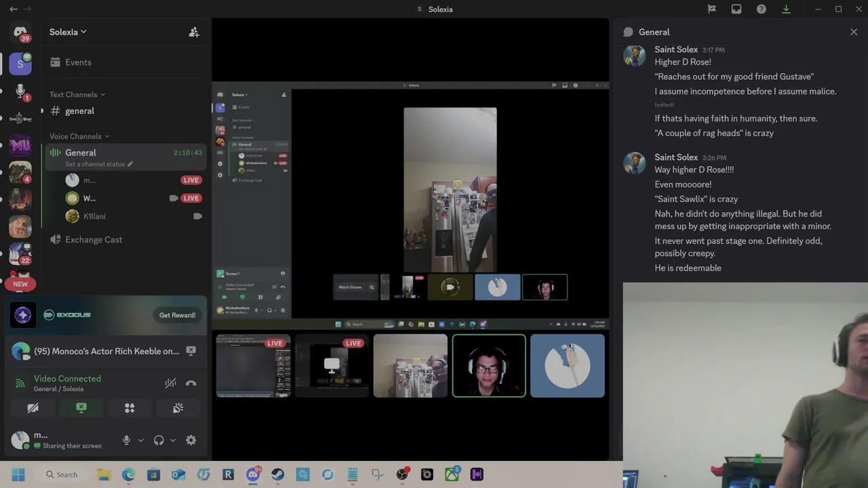Select the first LIVE stream thumbnail
The height and width of the screenshot is (488, 868).
point(253,365)
